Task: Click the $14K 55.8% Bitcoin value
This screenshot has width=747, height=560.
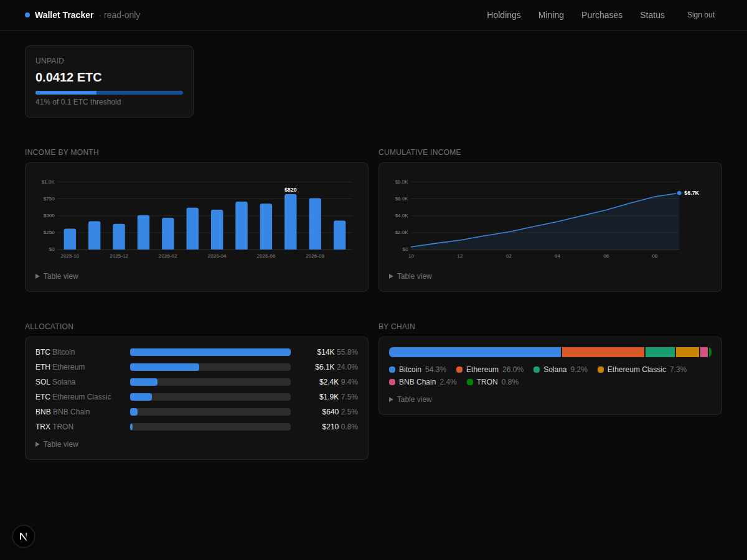Action: tap(337, 352)
